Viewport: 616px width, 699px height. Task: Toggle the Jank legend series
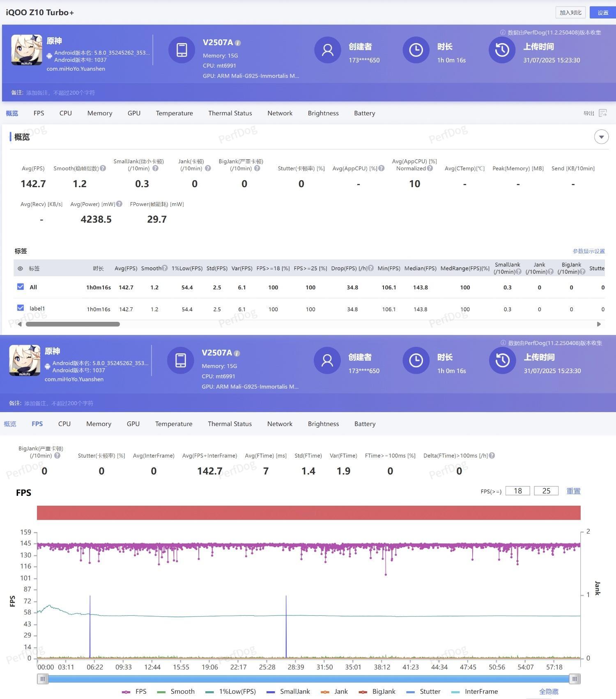click(x=334, y=692)
